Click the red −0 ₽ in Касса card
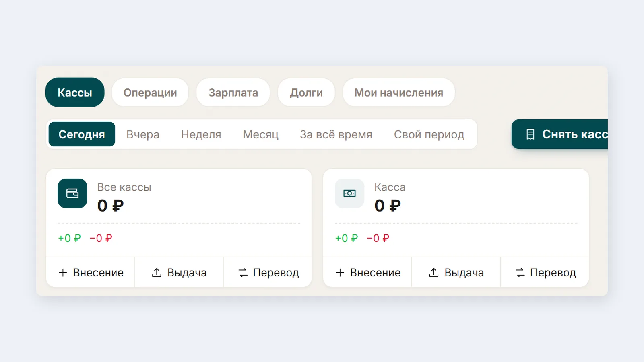 378,238
